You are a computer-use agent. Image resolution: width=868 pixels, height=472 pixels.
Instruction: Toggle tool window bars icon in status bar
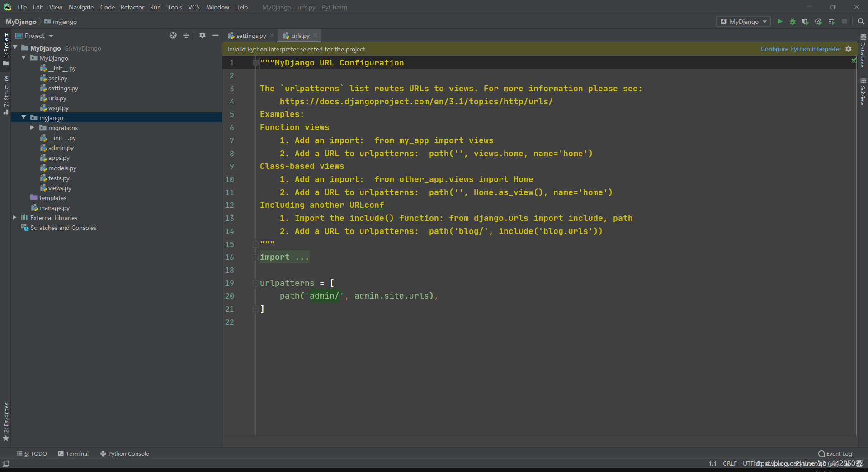pyautogui.click(x=6, y=464)
